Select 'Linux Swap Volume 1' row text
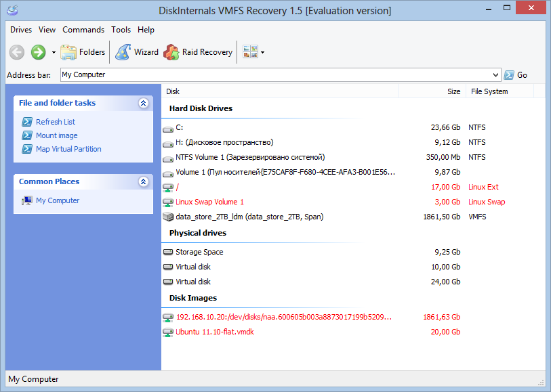Viewport: 551px width, 392px height. [210, 202]
